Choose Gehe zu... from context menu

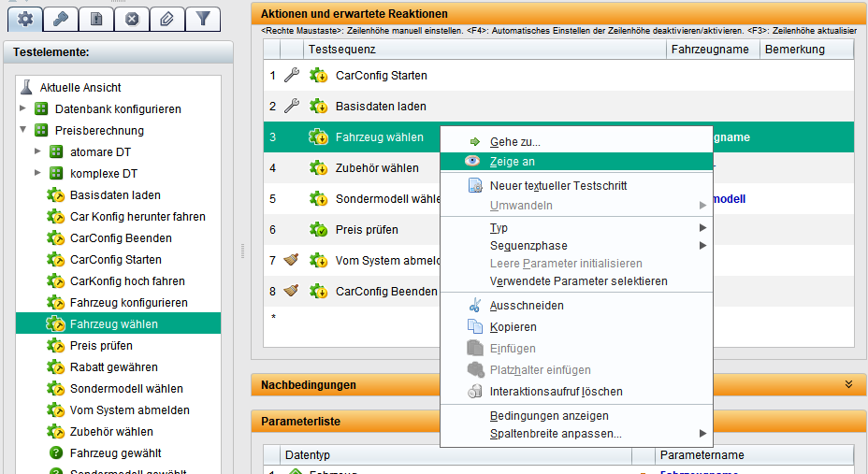click(514, 142)
